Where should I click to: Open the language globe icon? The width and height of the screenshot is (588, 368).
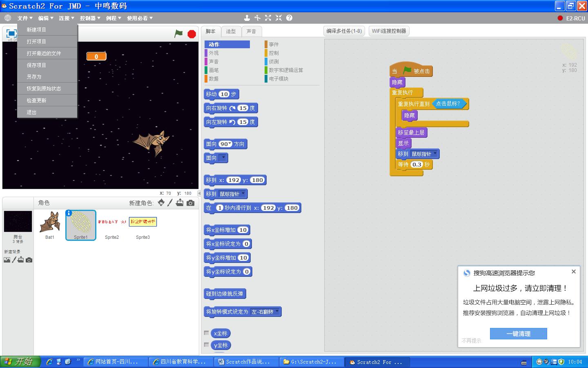(8, 18)
